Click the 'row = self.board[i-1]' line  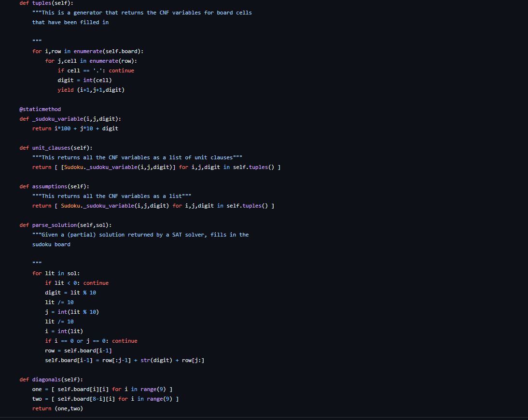tap(78, 350)
